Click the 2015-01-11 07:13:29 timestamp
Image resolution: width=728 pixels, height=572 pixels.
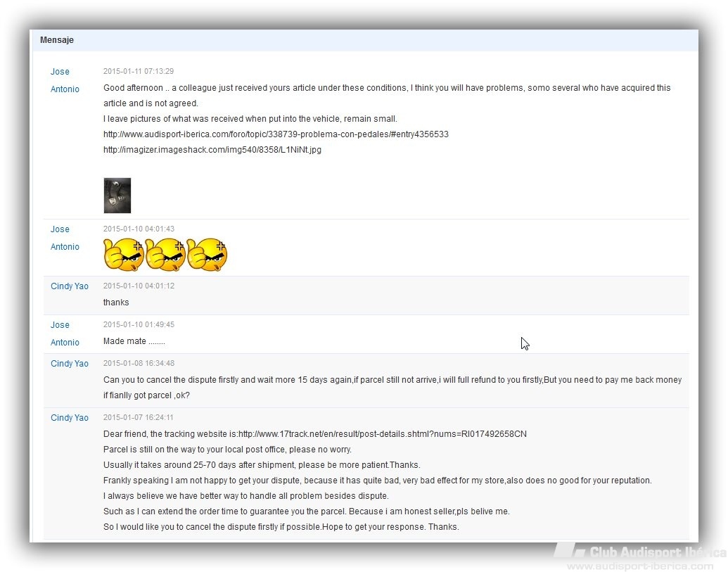tap(139, 72)
